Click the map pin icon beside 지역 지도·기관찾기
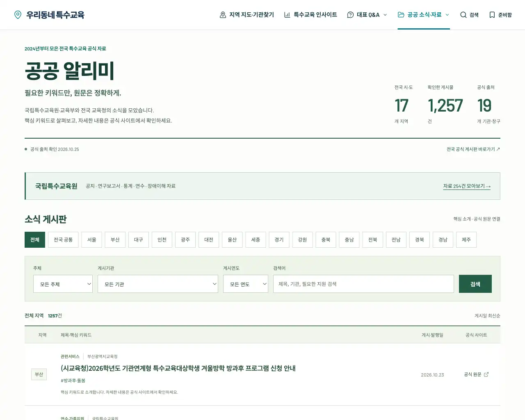The height and width of the screenshot is (420, 525). [x=223, y=15]
